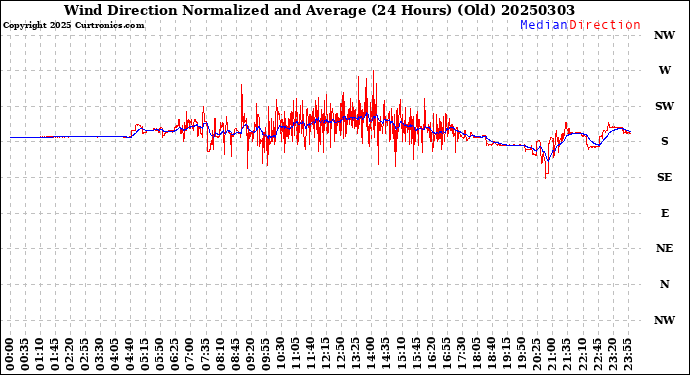Select the '01:10' time axis label

[x=40, y=354]
